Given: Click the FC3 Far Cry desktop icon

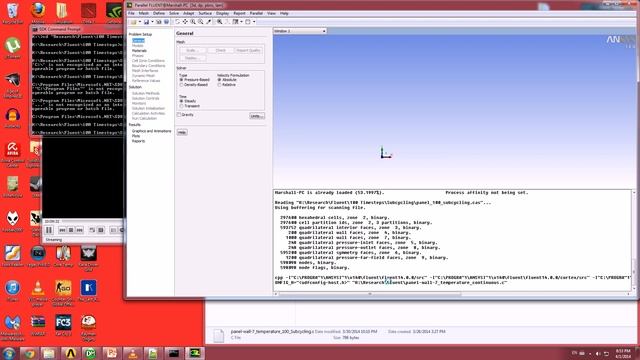Looking at the screenshot, I should pyautogui.click(x=63, y=325).
